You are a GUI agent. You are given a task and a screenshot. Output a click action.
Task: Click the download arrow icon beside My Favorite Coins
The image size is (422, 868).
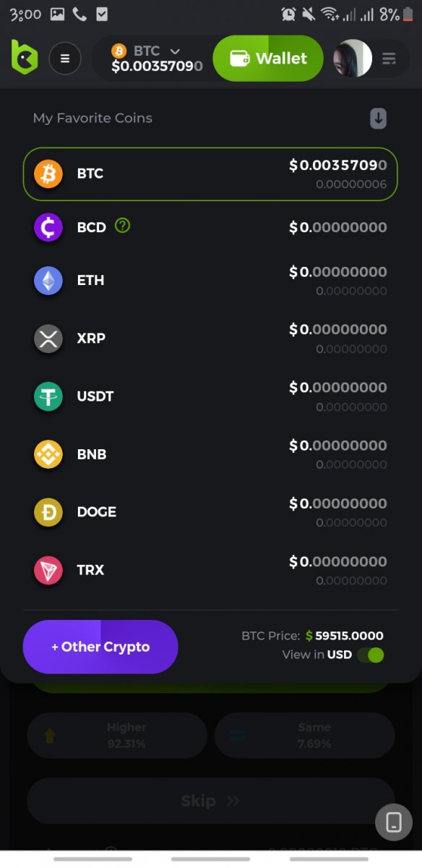pos(379,119)
